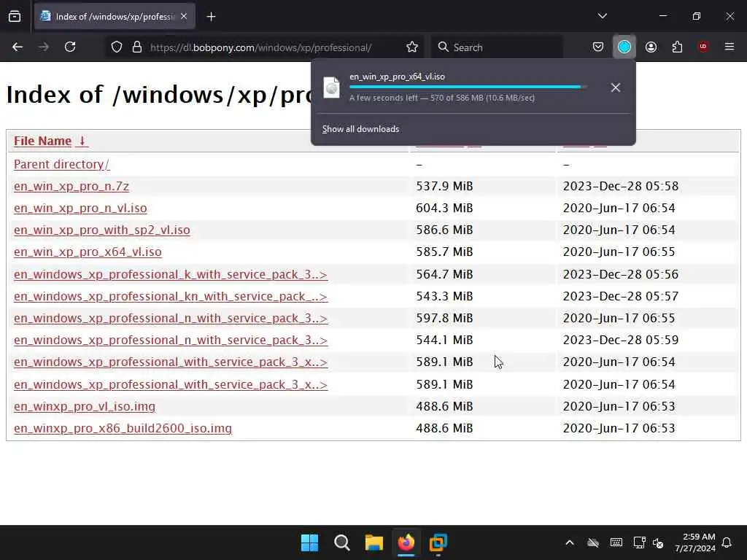Open VMware Workstation taskbar icon

[x=438, y=542]
